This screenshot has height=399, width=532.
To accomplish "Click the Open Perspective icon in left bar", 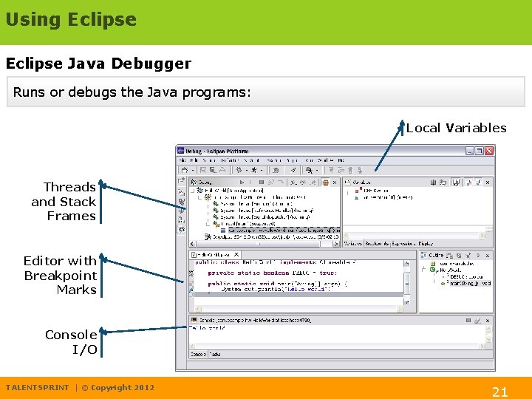I will (x=182, y=181).
